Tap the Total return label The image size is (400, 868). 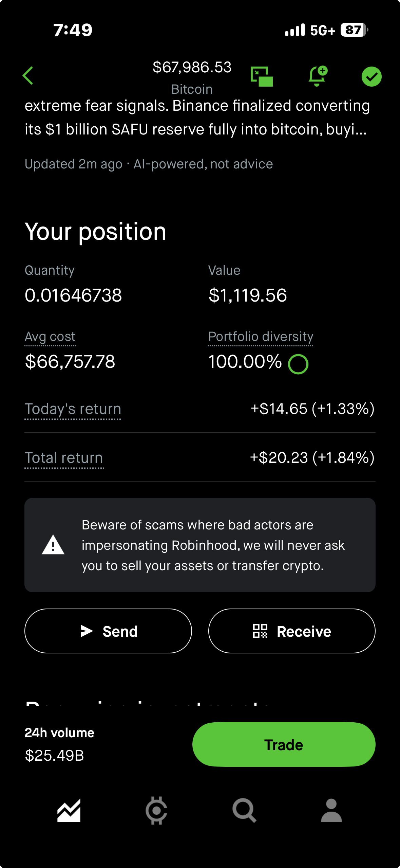coord(64,458)
